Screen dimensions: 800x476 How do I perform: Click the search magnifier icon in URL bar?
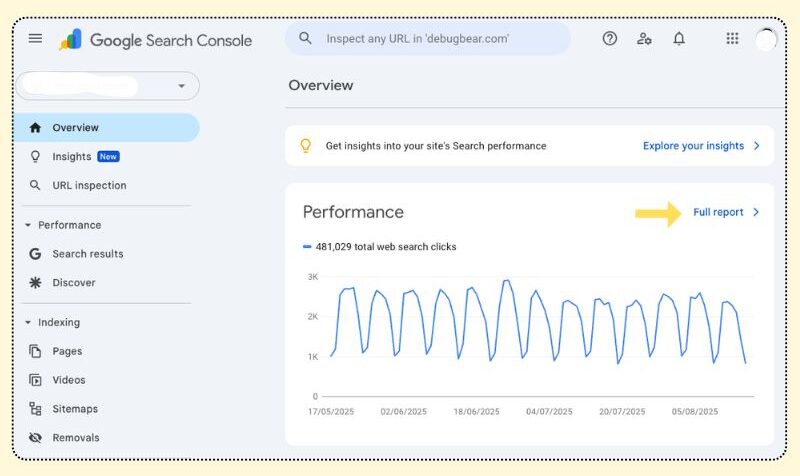305,38
